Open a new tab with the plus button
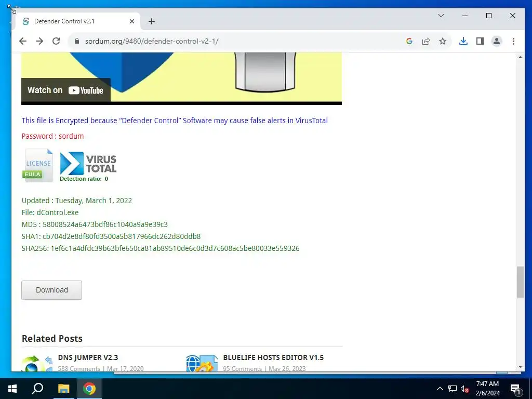Screen dimensions: 532x399 click(x=152, y=21)
